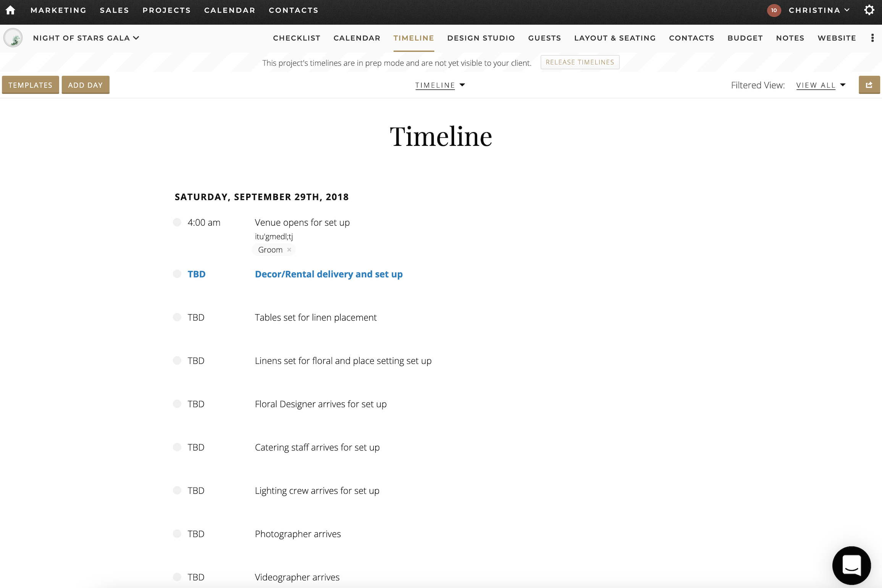882x588 pixels.
Task: Open the Marketing menu
Action: click(x=58, y=10)
